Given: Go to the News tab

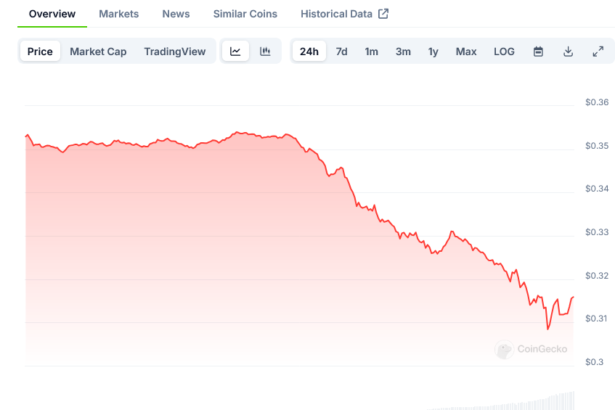Looking at the screenshot, I should coord(176,14).
